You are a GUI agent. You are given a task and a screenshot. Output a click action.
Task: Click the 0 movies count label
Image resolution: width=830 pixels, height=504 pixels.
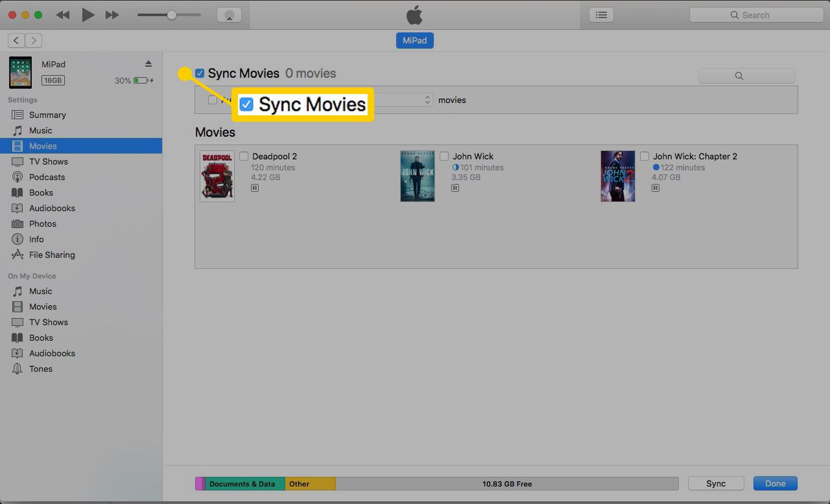tap(311, 73)
